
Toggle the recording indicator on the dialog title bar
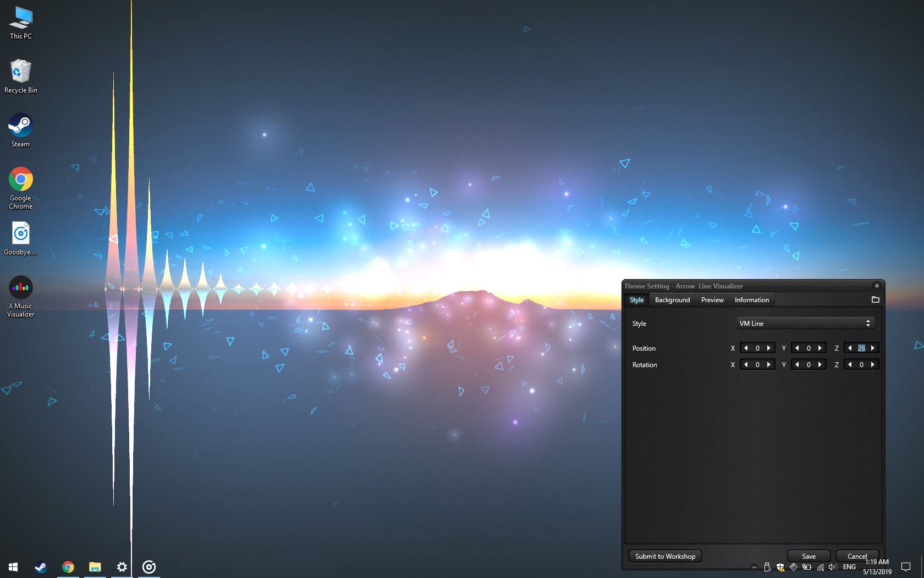click(x=876, y=286)
